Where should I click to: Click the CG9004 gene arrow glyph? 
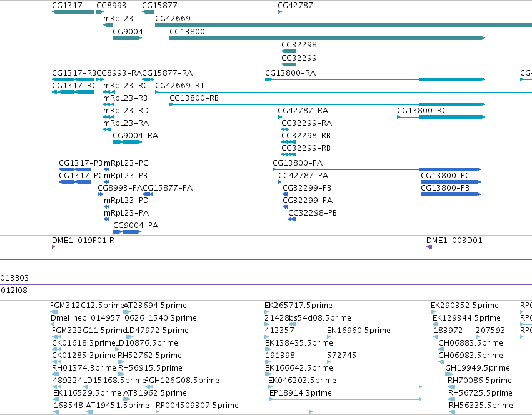tap(128, 38)
